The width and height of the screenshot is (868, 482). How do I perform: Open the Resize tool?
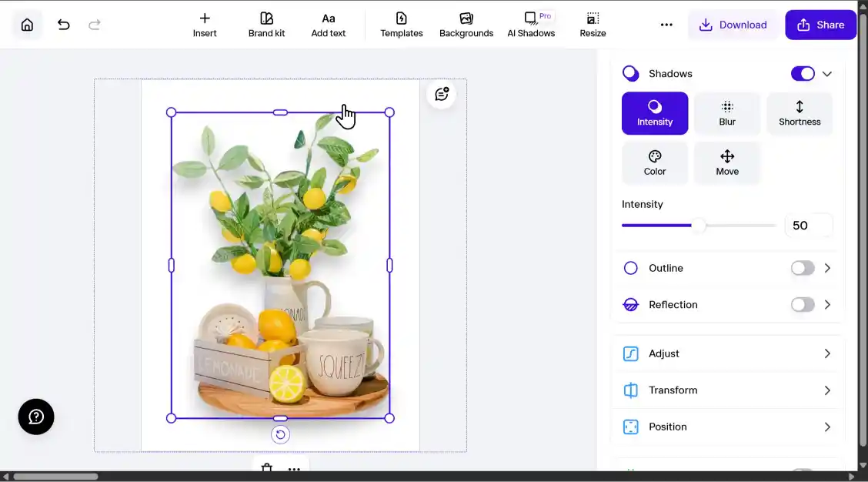pos(593,24)
